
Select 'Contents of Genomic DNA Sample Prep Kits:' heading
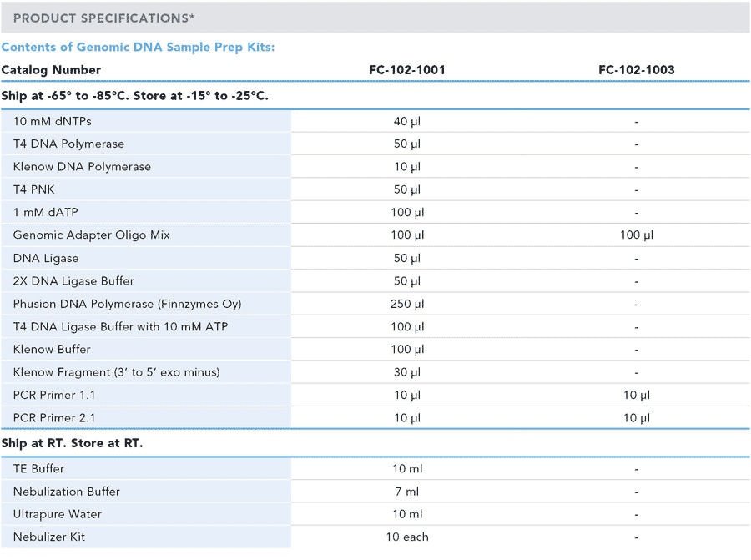point(138,47)
